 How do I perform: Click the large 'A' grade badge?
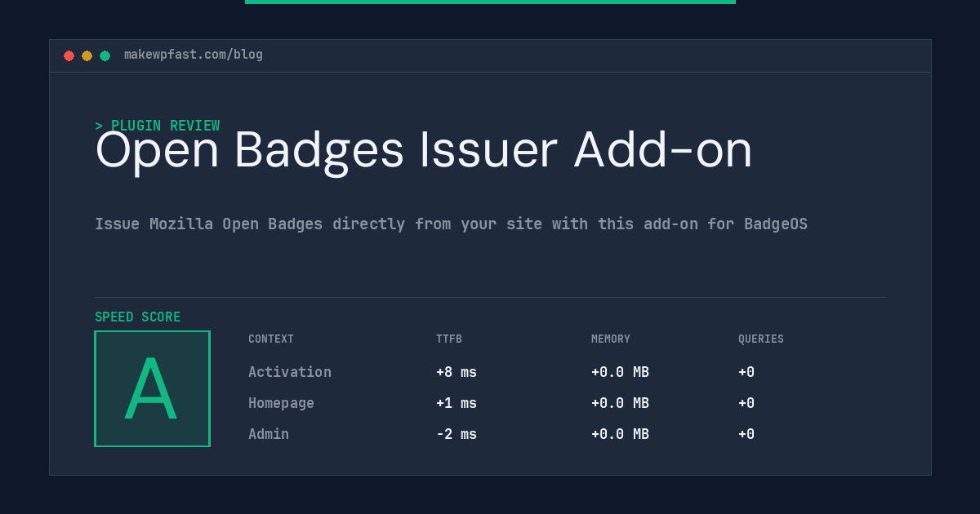click(x=152, y=388)
